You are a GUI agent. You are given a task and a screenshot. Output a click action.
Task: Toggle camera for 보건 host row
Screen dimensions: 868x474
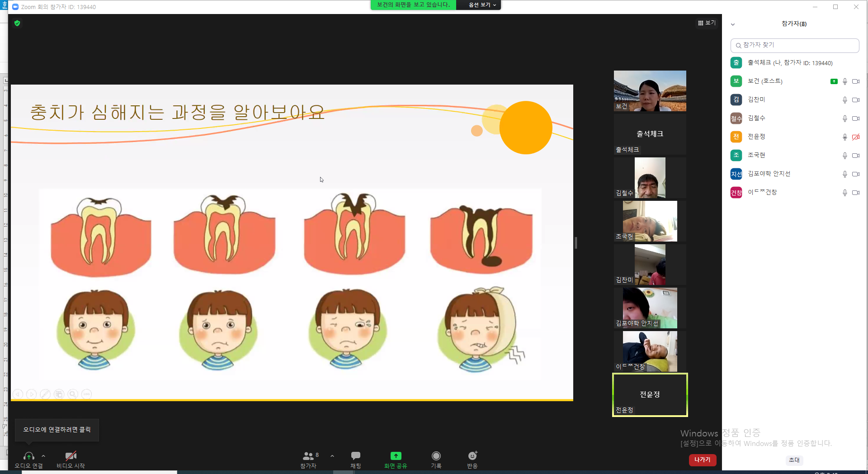856,81
